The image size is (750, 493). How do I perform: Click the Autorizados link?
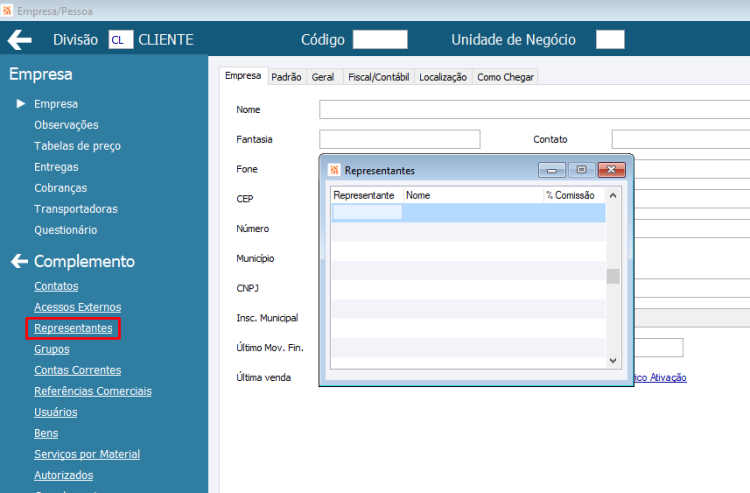pyautogui.click(x=64, y=475)
